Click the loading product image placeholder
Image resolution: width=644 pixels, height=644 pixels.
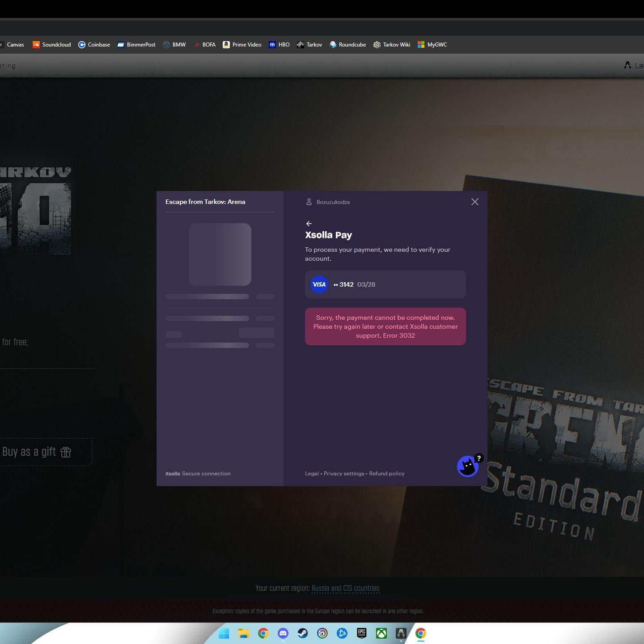pyautogui.click(x=220, y=254)
